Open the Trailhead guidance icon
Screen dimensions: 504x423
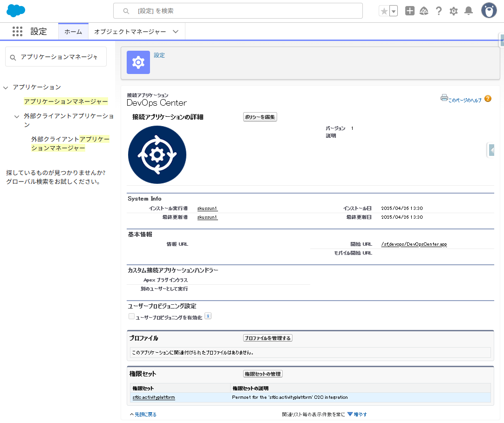click(x=424, y=11)
